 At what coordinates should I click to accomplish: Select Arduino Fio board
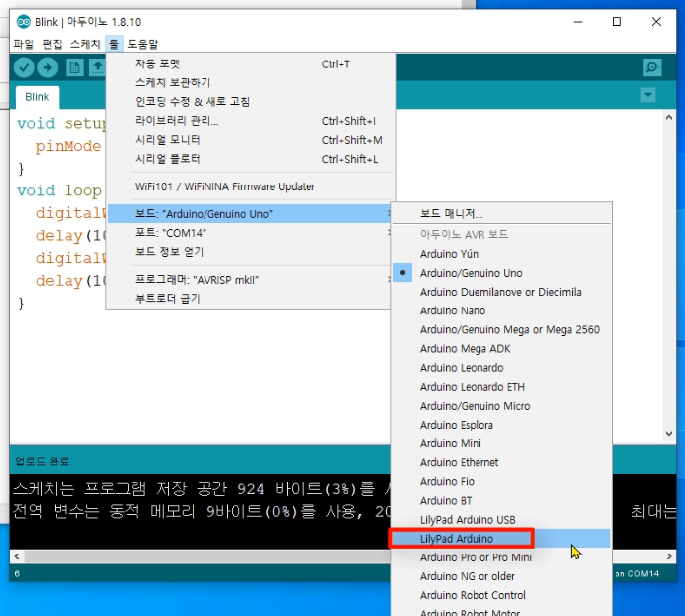pos(501,482)
